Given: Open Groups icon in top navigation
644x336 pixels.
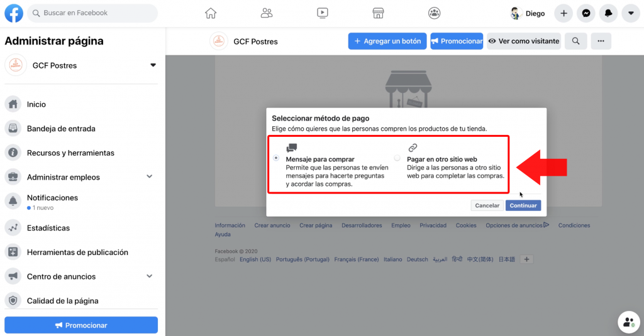Looking at the screenshot, I should (x=434, y=13).
